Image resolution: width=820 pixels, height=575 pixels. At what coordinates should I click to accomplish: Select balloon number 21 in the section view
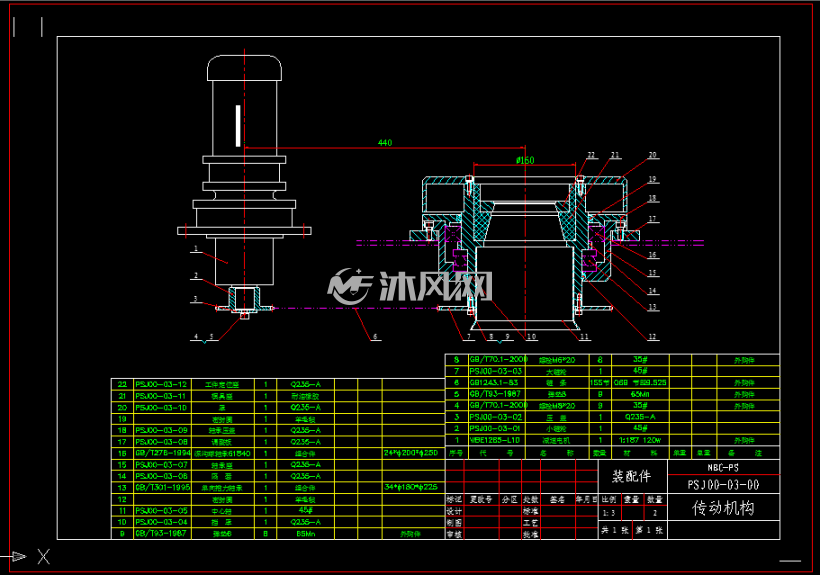point(615,155)
